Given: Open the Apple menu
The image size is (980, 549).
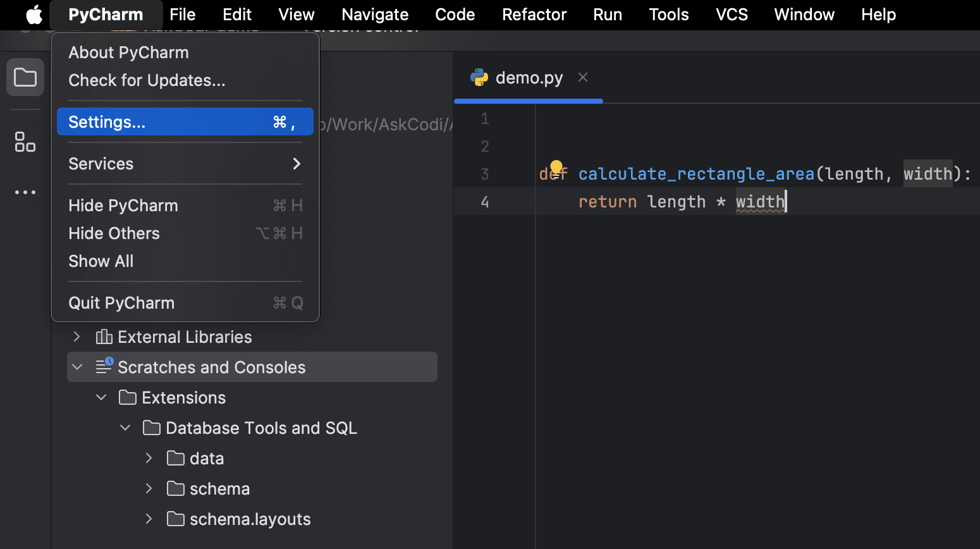Looking at the screenshot, I should (x=34, y=14).
